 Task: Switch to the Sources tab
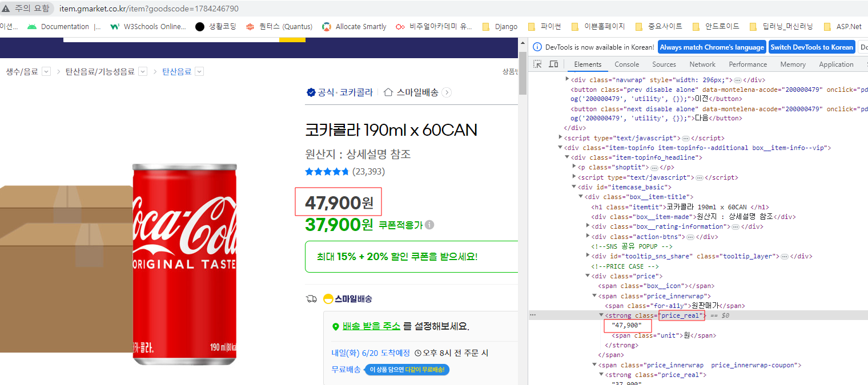coord(664,64)
